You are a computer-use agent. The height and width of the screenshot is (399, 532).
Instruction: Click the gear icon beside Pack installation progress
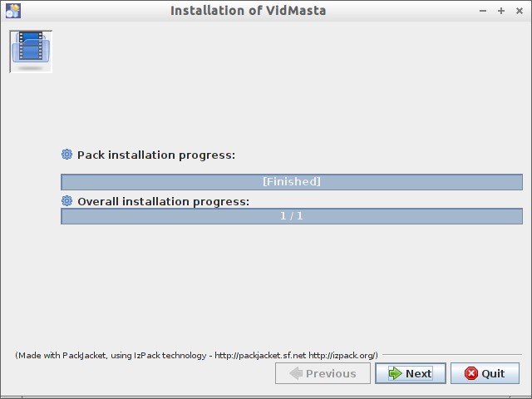[67, 155]
